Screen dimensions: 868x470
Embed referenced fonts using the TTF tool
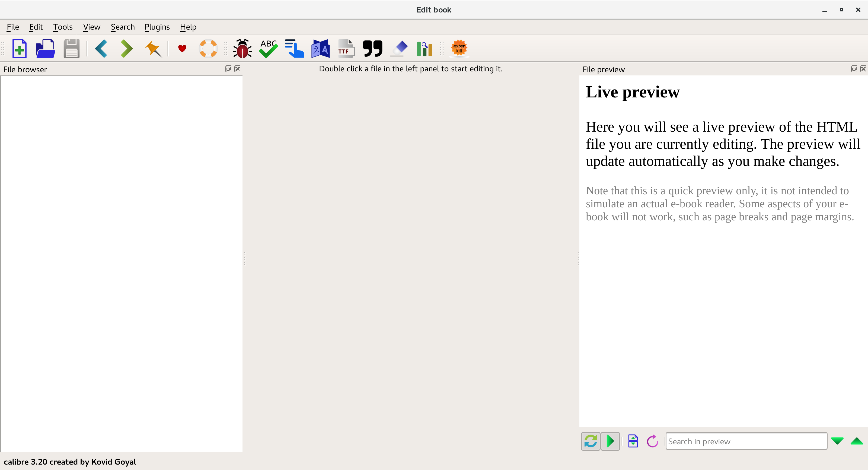coord(346,49)
